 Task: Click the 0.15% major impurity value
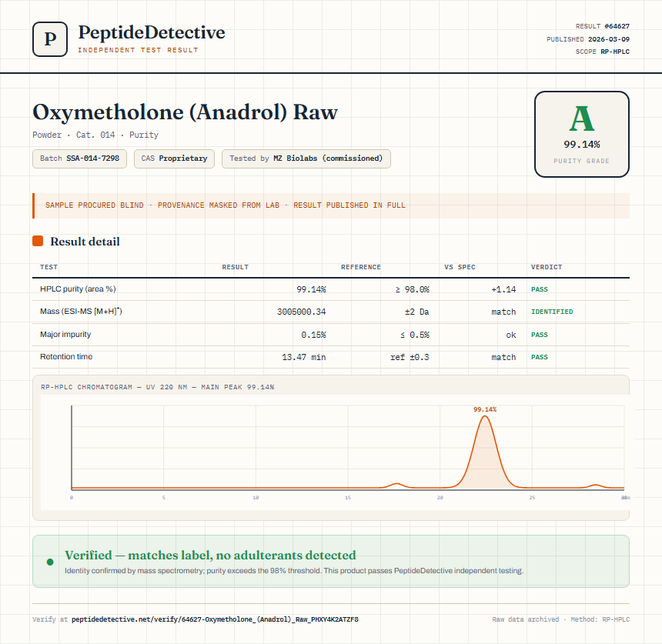(x=313, y=335)
